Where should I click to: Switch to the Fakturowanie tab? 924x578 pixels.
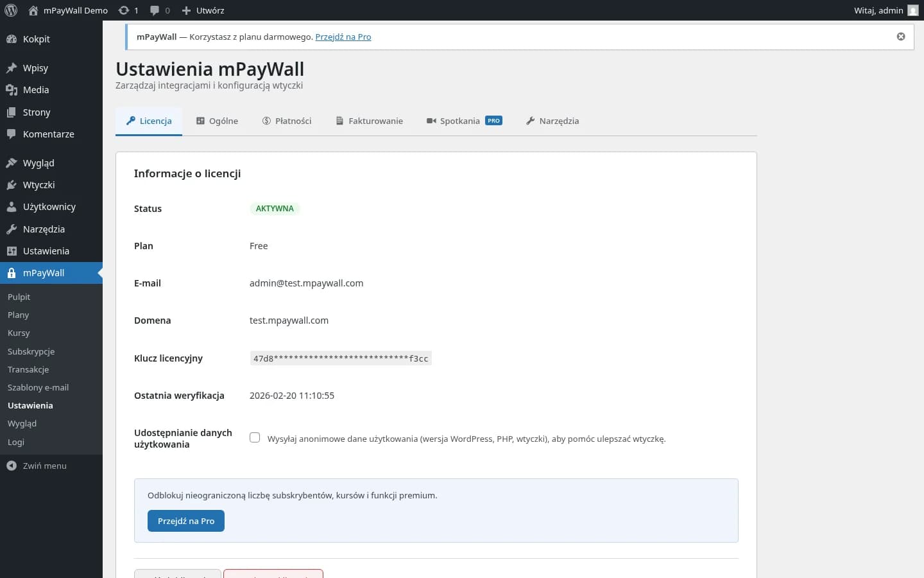pyautogui.click(x=370, y=121)
